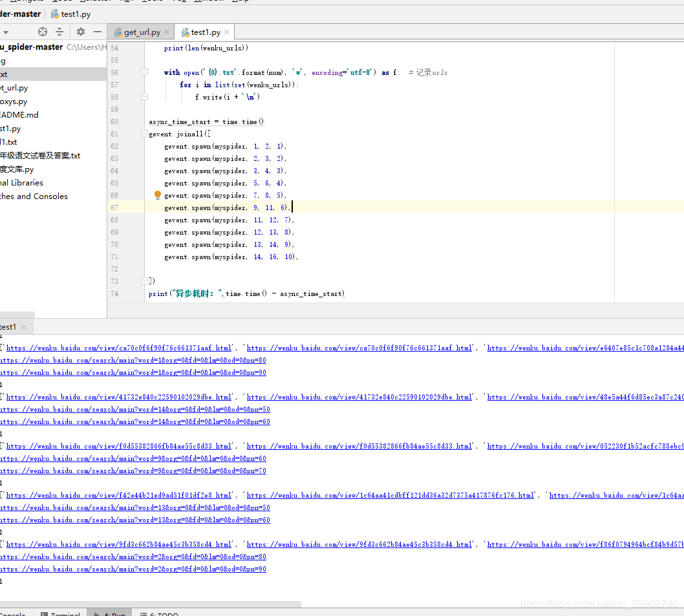Viewport: 684px width, 616px height.
Task: Click the async_time_start assignment on line 60
Action: point(206,122)
